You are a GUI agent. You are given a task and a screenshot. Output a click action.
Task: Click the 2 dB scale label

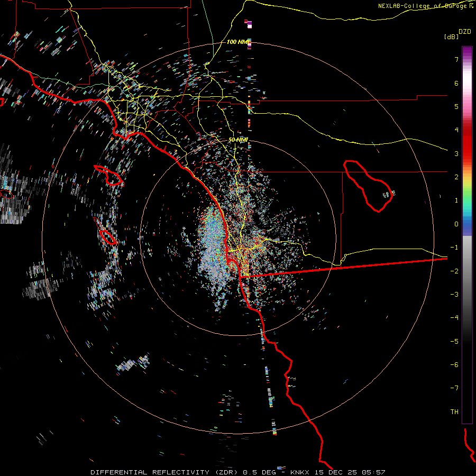point(456,177)
